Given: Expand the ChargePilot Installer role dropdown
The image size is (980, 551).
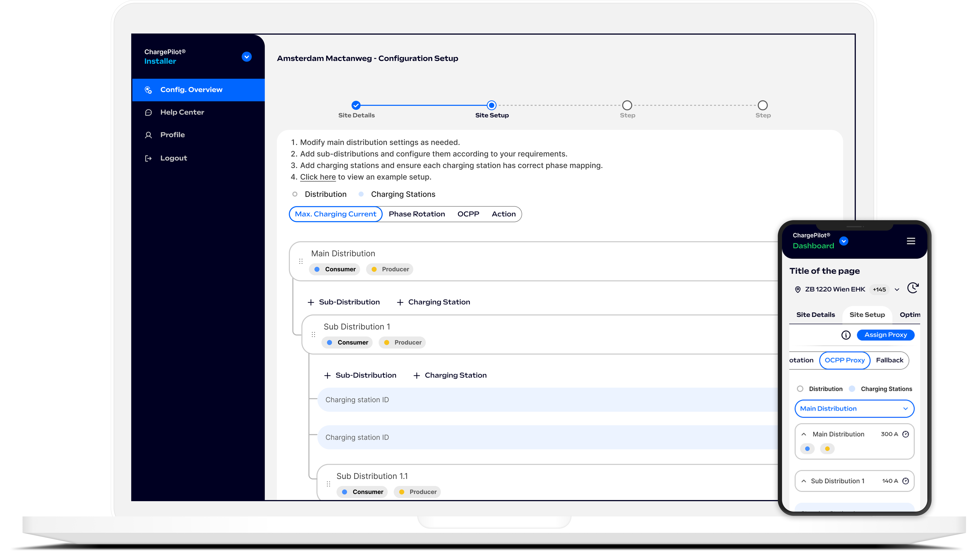Looking at the screenshot, I should point(247,57).
